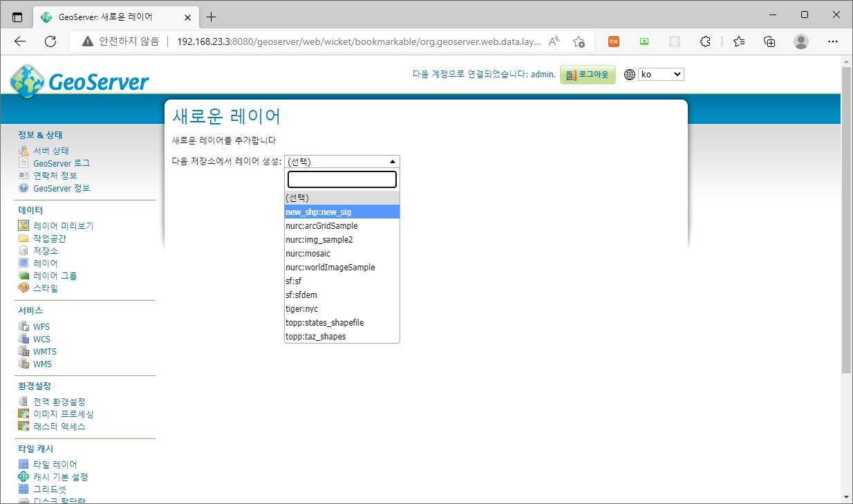Click the WMTS service icon
The height and width of the screenshot is (504, 853).
24,352
